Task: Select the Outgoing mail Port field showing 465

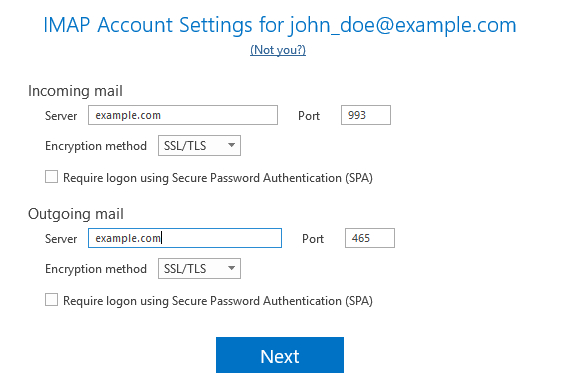Action: click(370, 238)
